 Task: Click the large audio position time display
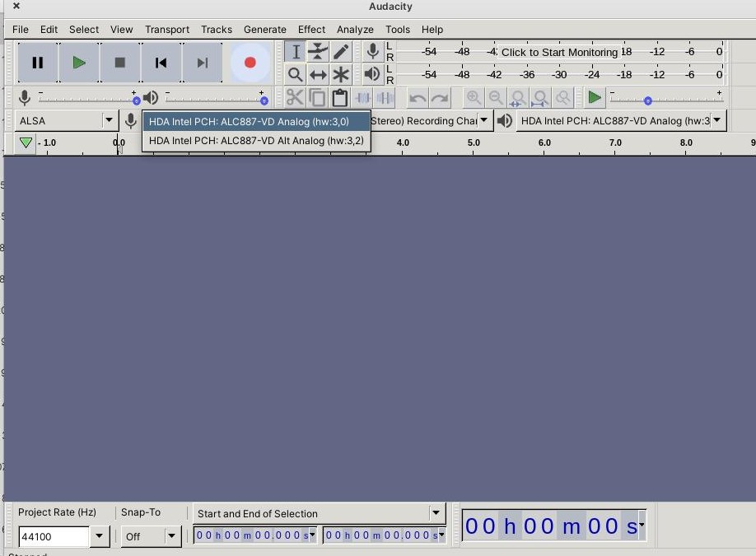554,526
